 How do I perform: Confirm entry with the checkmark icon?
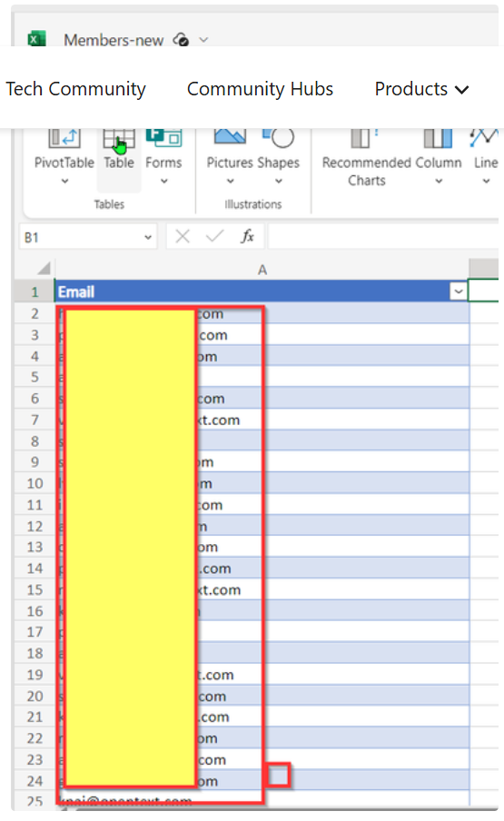click(214, 237)
